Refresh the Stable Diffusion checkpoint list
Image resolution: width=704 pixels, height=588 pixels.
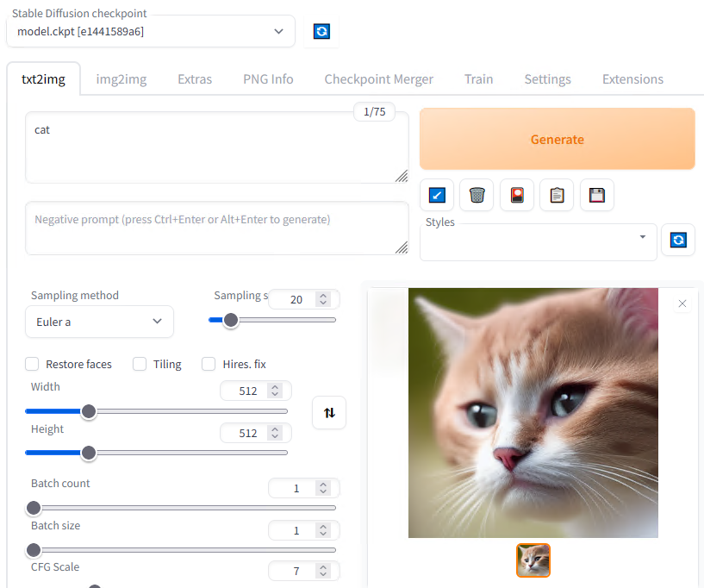coord(321,31)
